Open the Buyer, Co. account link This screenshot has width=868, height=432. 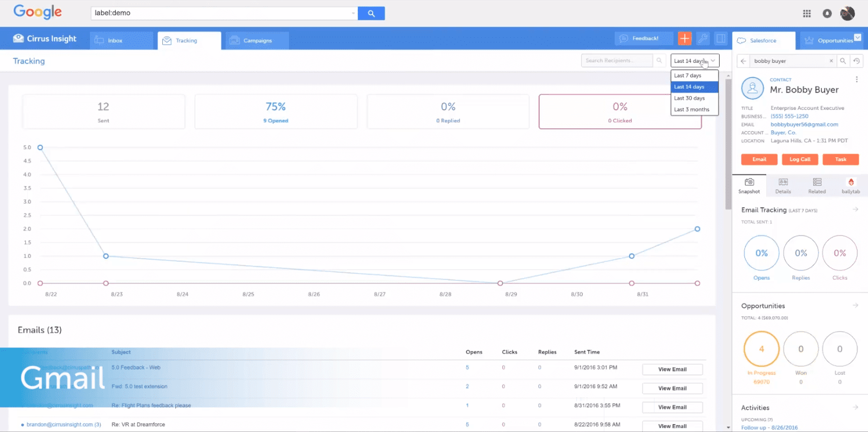783,133
